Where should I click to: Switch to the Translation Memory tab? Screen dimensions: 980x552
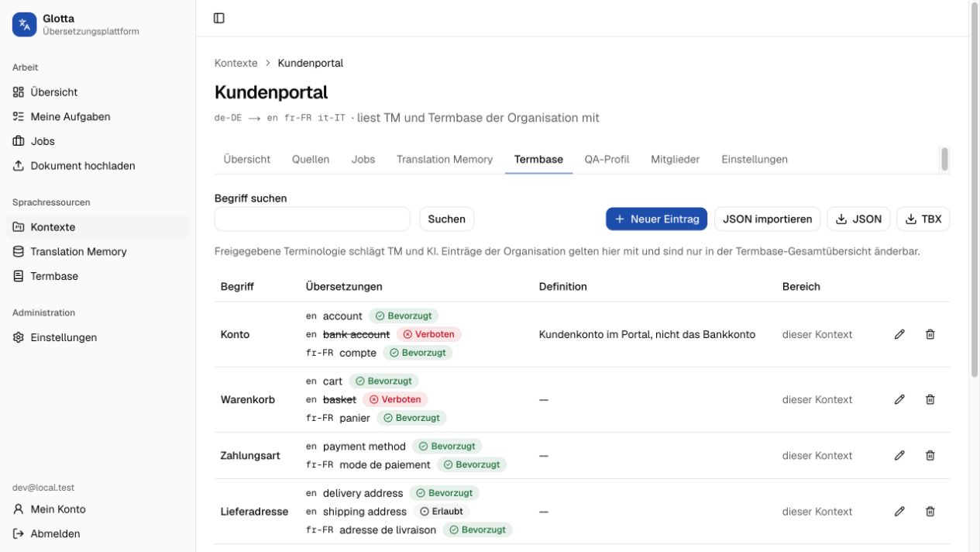445,159
